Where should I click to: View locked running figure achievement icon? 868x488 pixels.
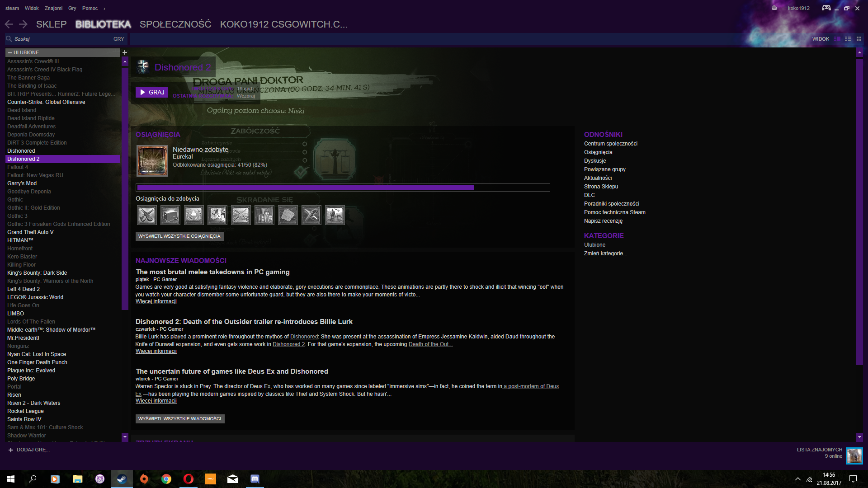(x=217, y=215)
